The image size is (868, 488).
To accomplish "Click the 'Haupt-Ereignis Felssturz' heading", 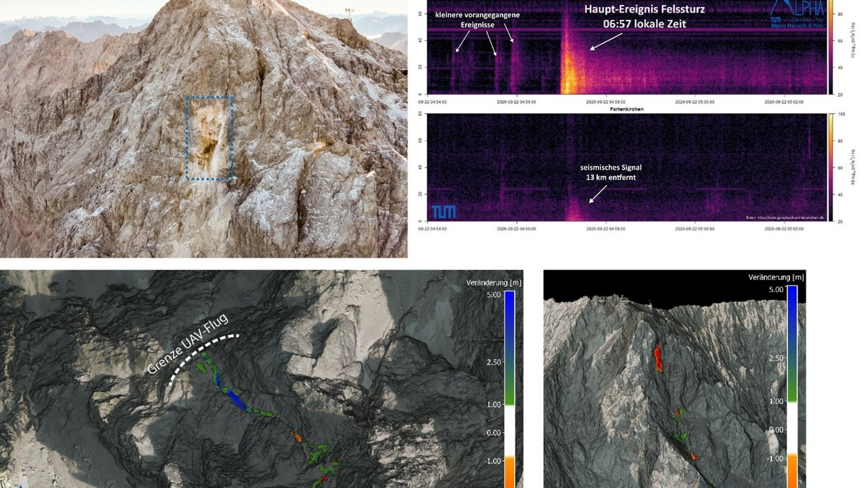I will (644, 9).
